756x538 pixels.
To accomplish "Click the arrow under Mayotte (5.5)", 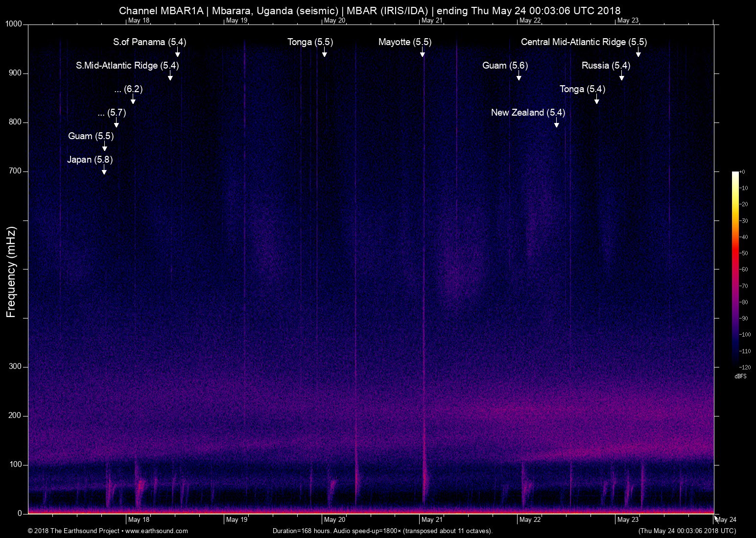I will coord(422,52).
